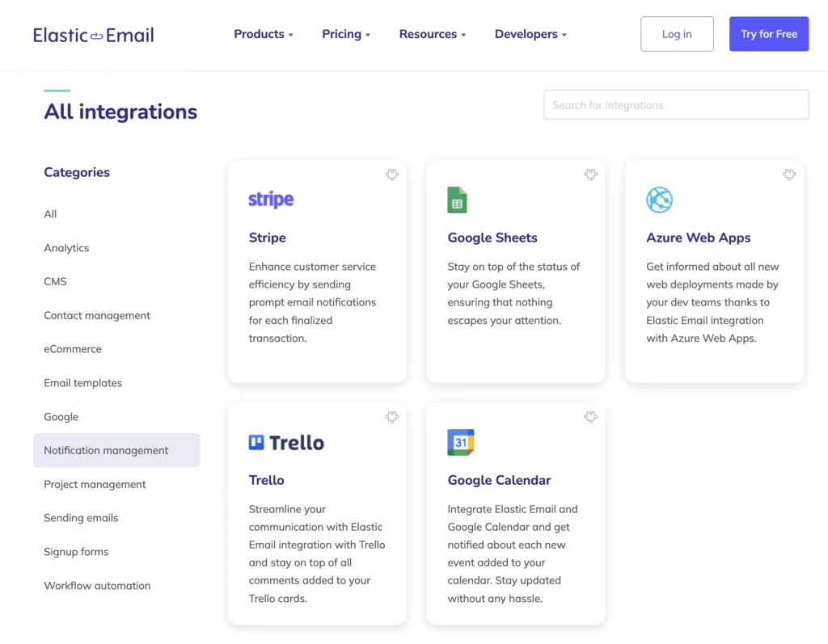
Task: Open the Developers menu
Action: (x=530, y=34)
